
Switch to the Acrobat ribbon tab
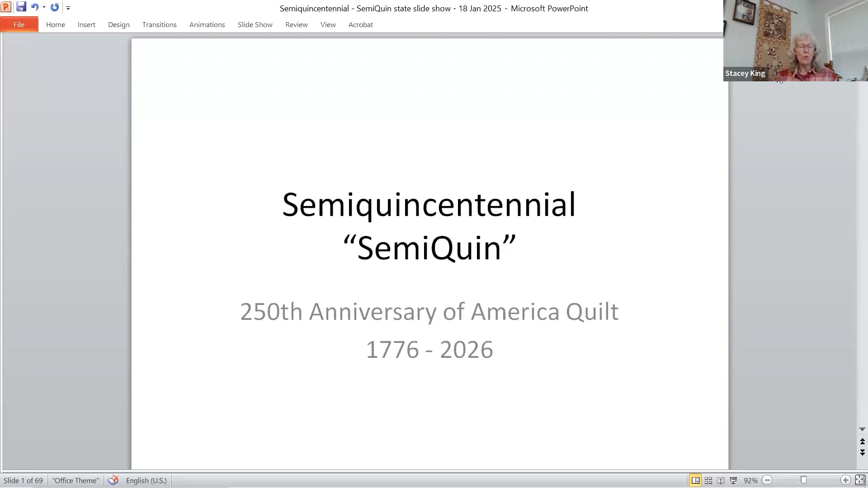click(x=360, y=24)
